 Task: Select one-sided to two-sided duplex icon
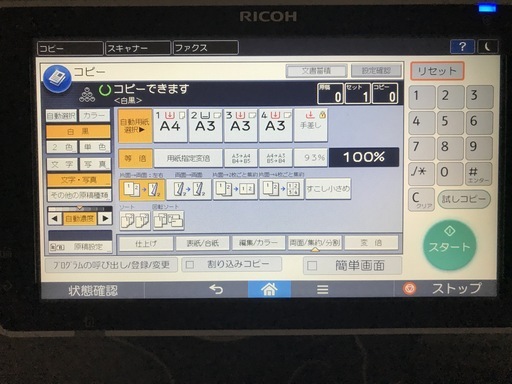click(x=142, y=189)
